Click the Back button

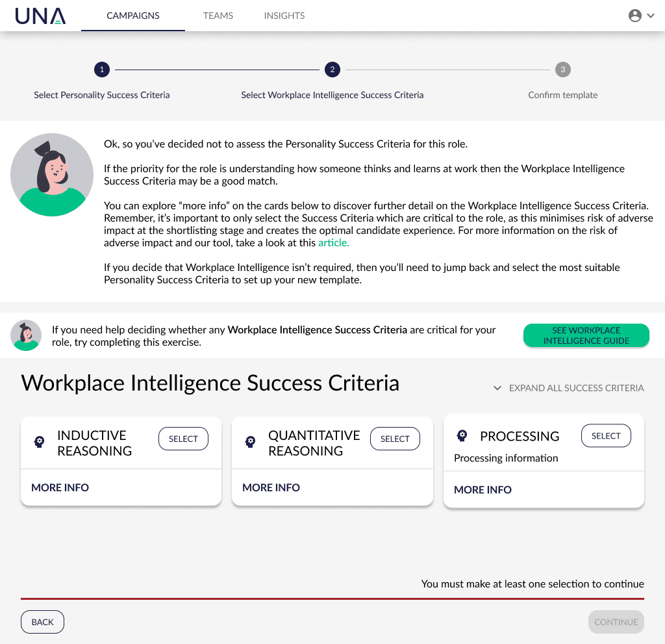(x=42, y=622)
